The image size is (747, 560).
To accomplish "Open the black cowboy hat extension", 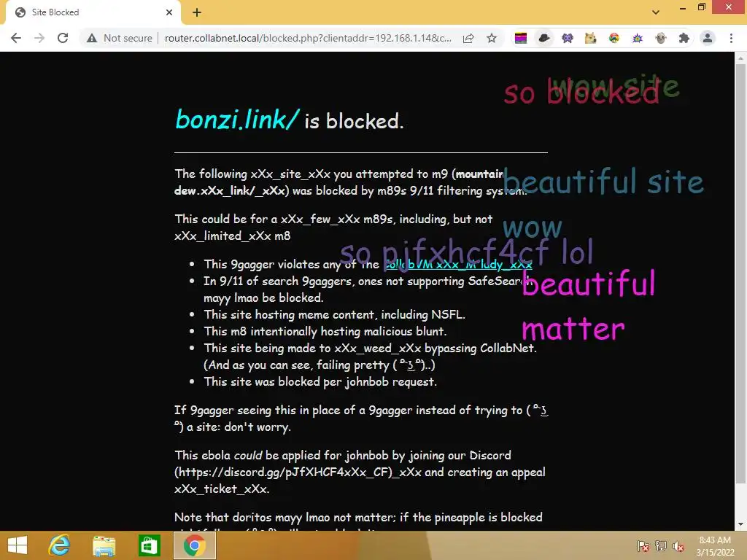I will (x=544, y=38).
